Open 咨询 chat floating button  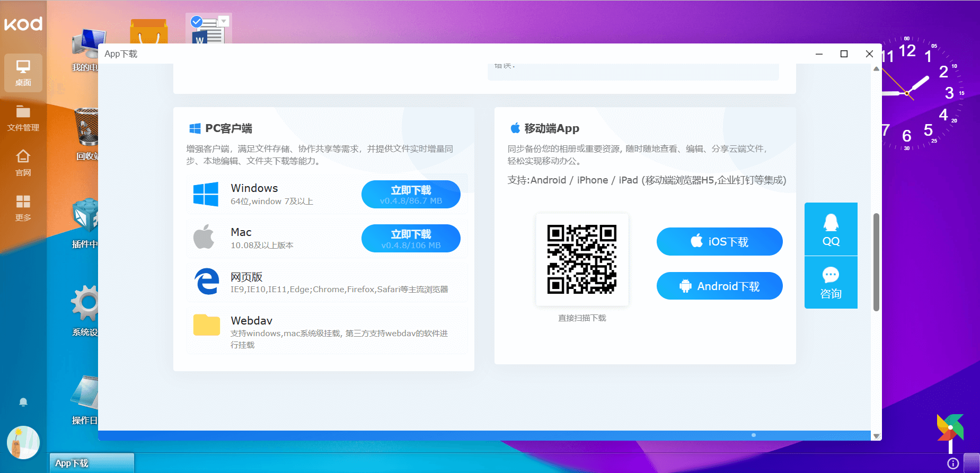[x=831, y=283]
